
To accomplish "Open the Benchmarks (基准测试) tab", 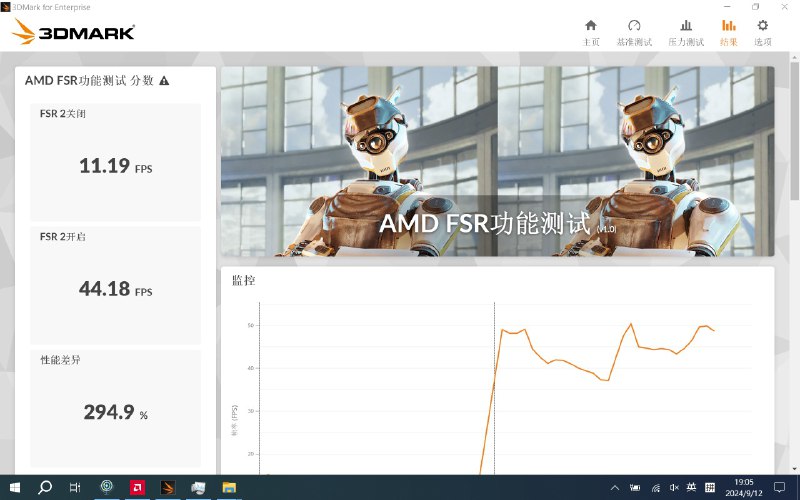I will point(634,32).
